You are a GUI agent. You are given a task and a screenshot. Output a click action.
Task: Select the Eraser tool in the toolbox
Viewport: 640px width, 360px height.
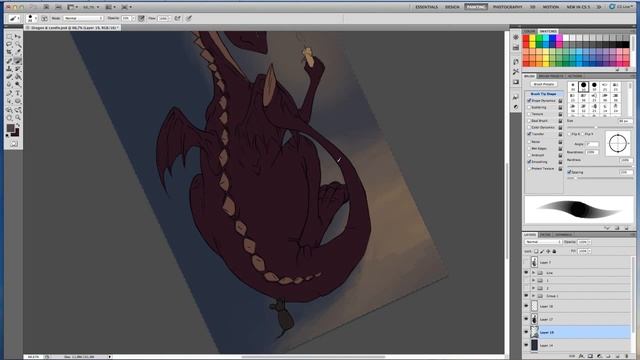click(x=9, y=77)
